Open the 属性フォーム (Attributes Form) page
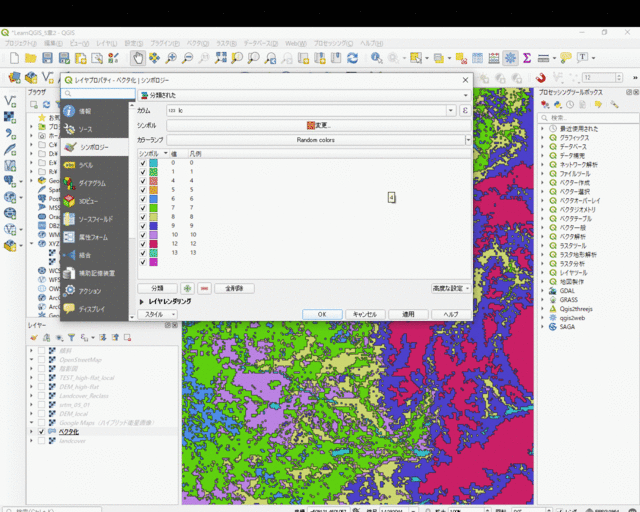 (x=93, y=237)
